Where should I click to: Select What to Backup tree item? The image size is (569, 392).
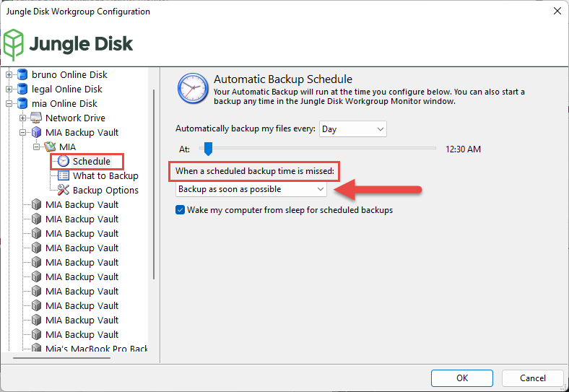pos(105,175)
